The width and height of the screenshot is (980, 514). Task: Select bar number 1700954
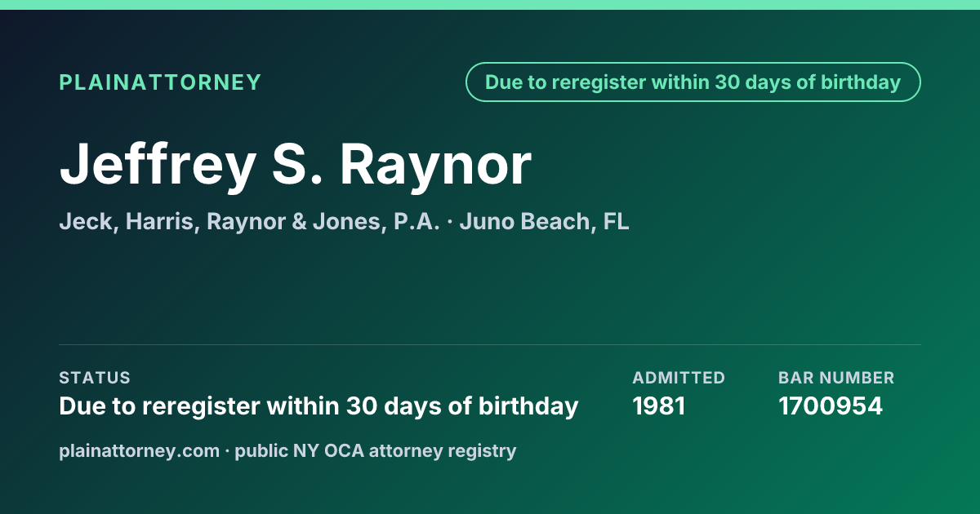(831, 406)
